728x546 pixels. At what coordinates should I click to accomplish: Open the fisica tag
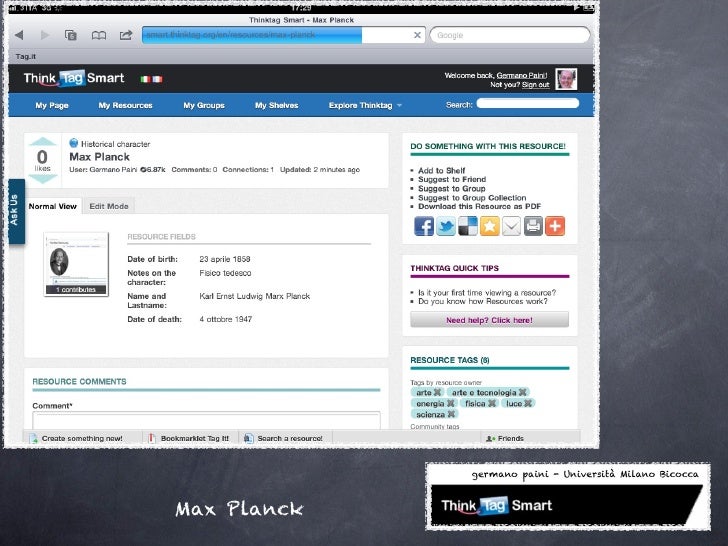pos(475,403)
